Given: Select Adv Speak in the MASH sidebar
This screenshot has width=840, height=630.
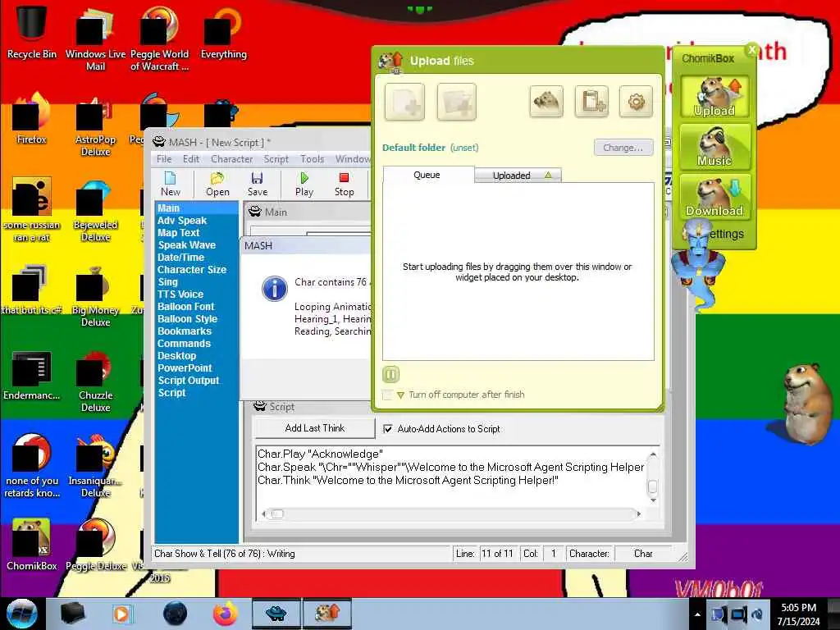Looking at the screenshot, I should coord(181,220).
